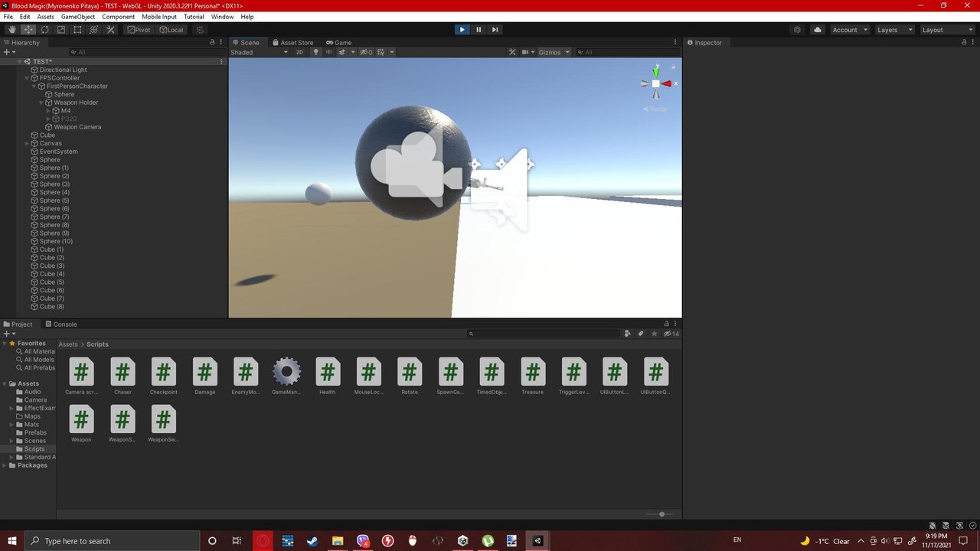The width and height of the screenshot is (980, 551).
Task: Step forward one frame
Action: [x=495, y=30]
